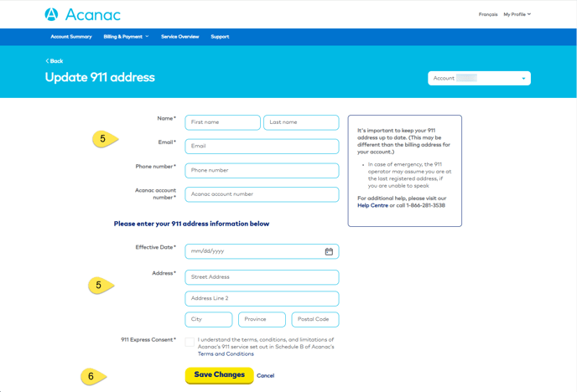Open the Account selector dropdown

tap(479, 78)
